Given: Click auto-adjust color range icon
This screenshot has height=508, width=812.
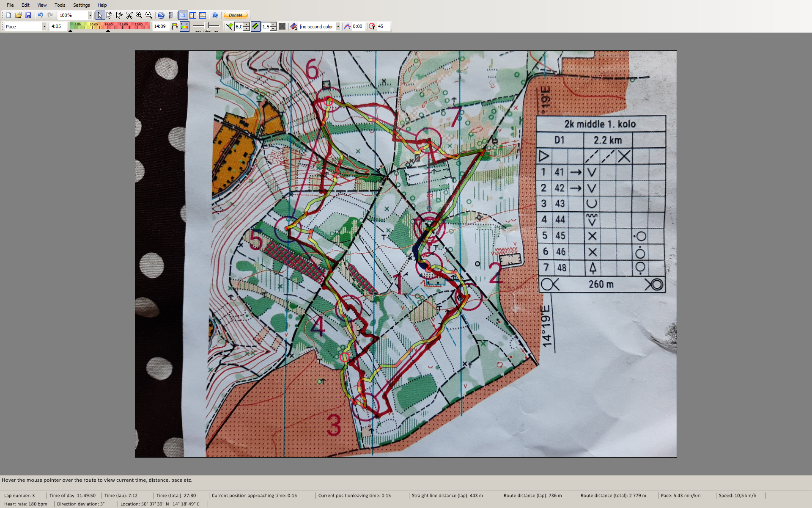Looking at the screenshot, I should 174,26.
